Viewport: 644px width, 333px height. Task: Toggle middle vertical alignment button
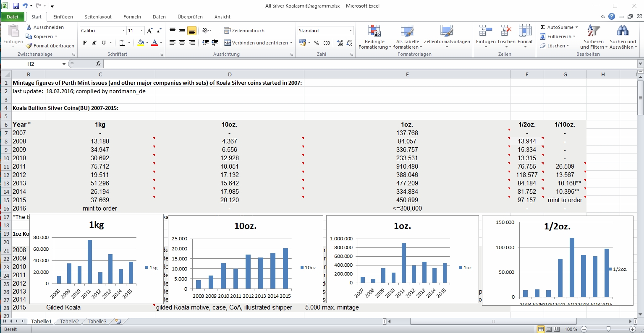[182, 31]
